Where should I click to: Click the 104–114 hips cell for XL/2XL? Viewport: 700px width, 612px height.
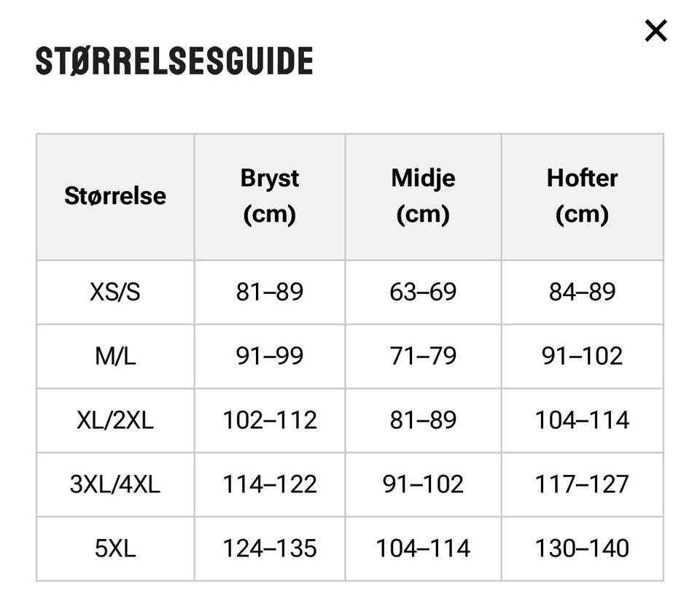pyautogui.click(x=582, y=420)
